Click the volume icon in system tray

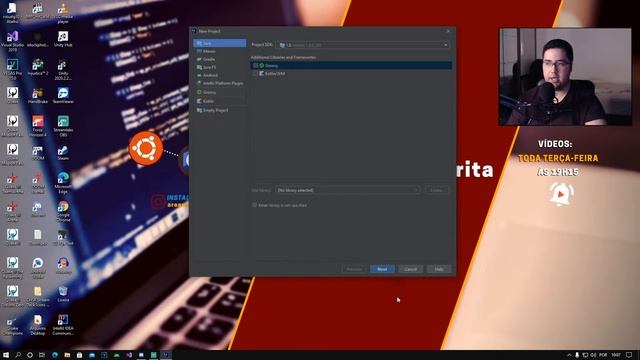[593, 355]
